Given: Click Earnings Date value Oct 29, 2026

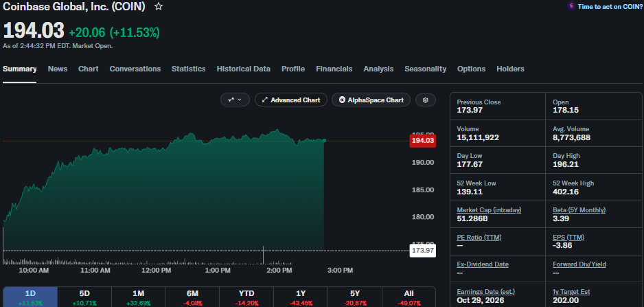Looking at the screenshot, I should pyautogui.click(x=479, y=300).
